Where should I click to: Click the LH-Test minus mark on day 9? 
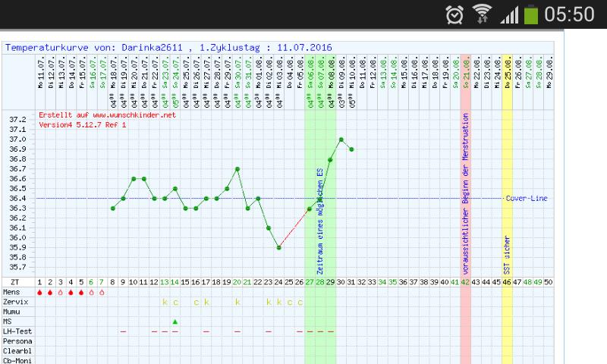pos(122,331)
